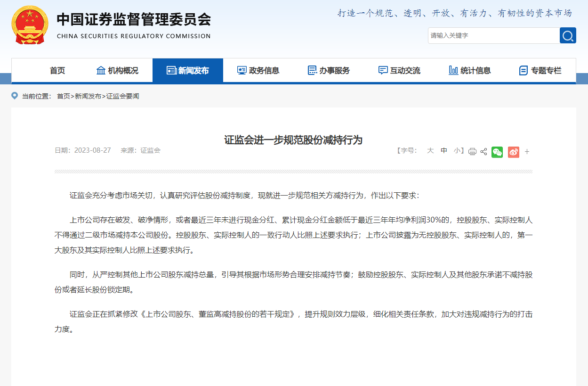Viewport: 588px width, 386px height.
Task: Click the building icon beside 机构概况
Action: click(101, 71)
